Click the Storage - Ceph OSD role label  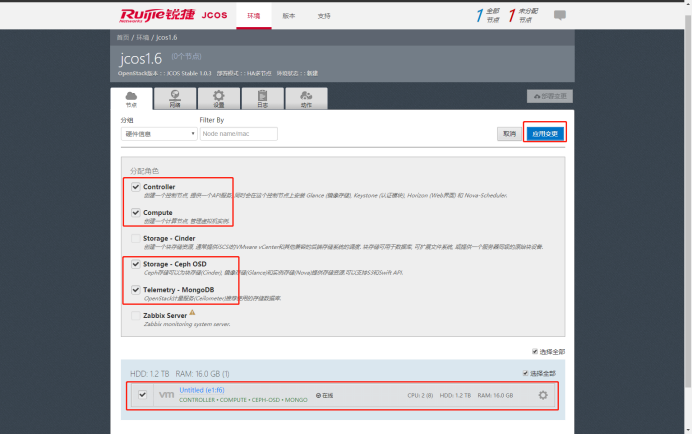175,264
